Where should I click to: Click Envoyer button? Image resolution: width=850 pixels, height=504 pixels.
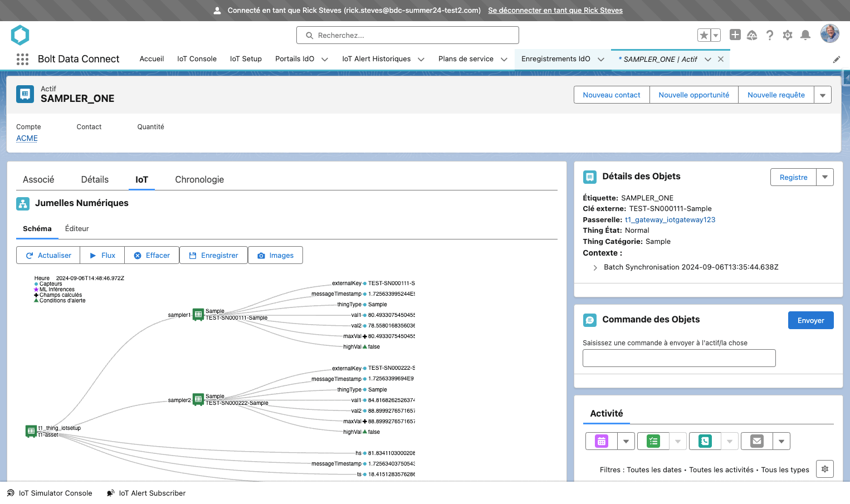tap(810, 320)
